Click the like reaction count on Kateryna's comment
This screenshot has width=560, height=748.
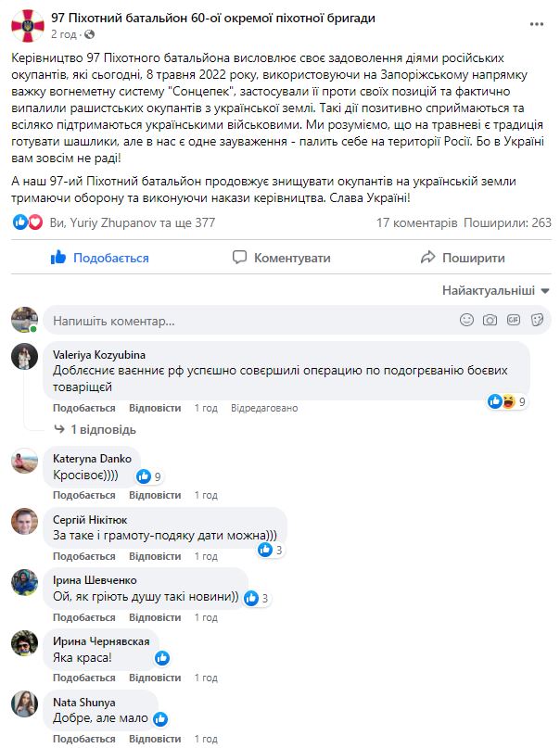(x=150, y=475)
